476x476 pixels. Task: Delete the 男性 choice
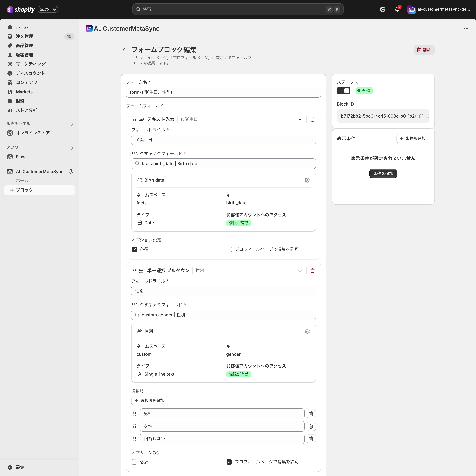click(x=311, y=414)
